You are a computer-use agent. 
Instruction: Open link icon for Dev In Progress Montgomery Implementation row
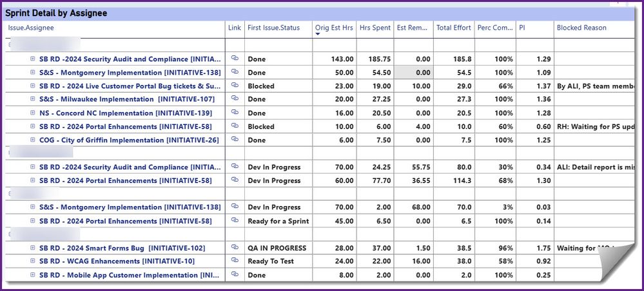pos(235,206)
